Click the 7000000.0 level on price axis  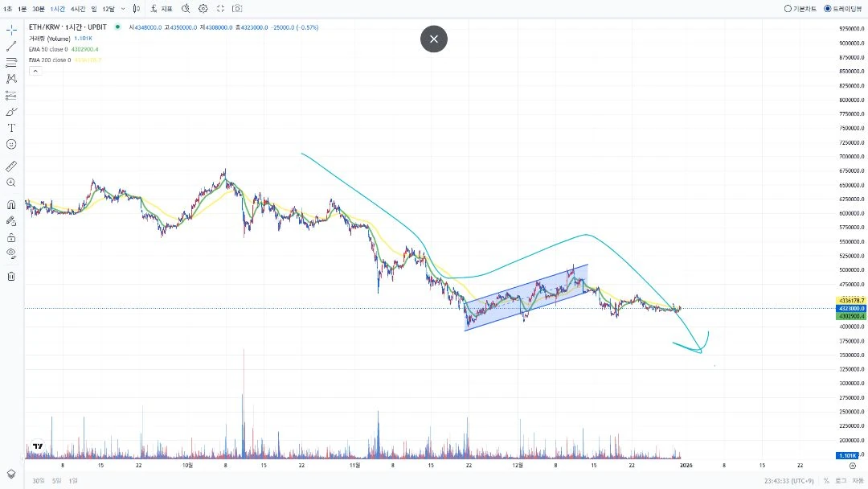pos(851,157)
